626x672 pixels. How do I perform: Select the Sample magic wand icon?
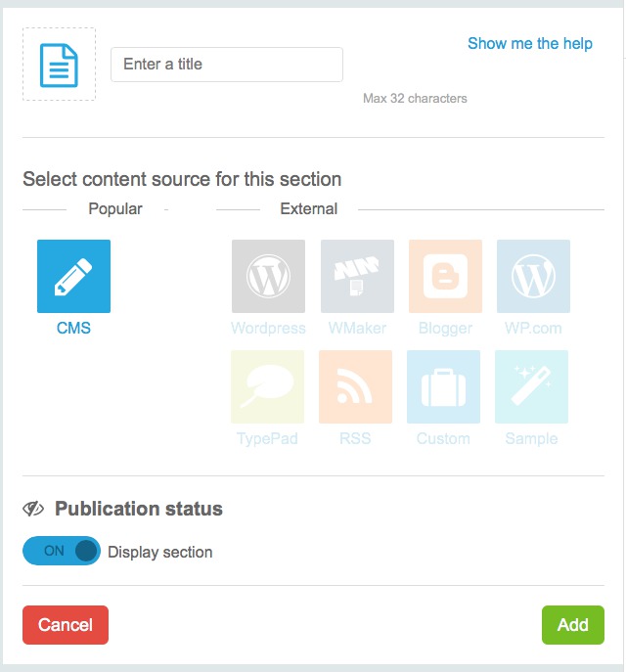(531, 386)
